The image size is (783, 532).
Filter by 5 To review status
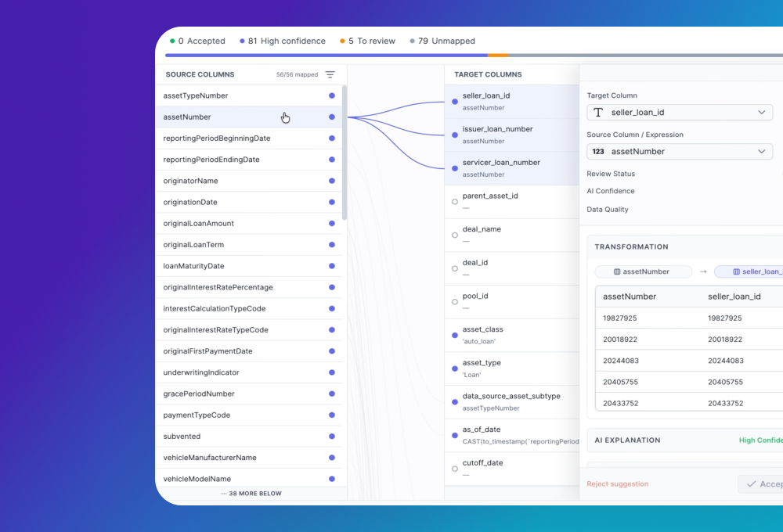367,41
